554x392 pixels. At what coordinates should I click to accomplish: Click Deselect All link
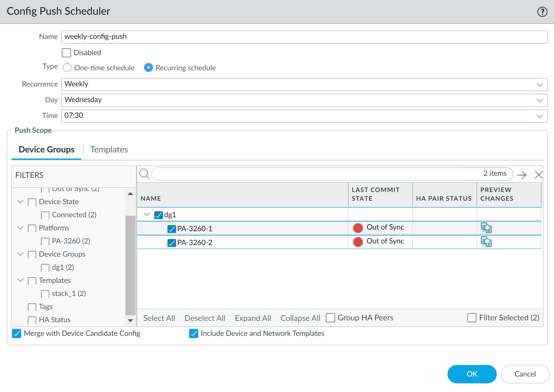point(205,318)
